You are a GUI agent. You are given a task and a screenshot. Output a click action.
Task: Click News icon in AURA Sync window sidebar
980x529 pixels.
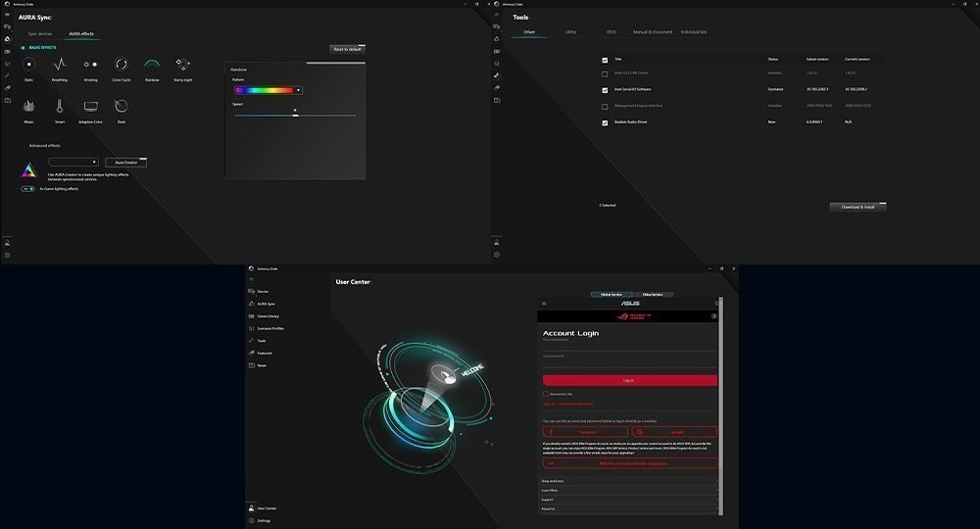point(8,100)
